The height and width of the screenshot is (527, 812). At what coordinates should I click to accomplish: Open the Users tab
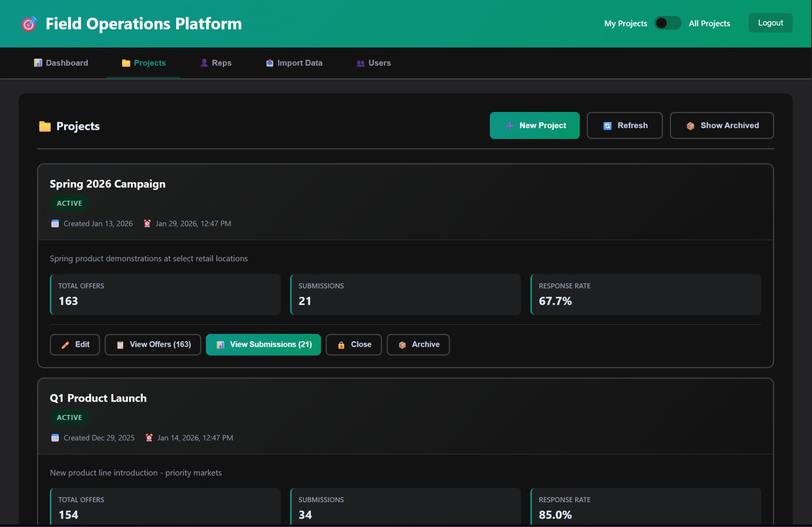(374, 63)
